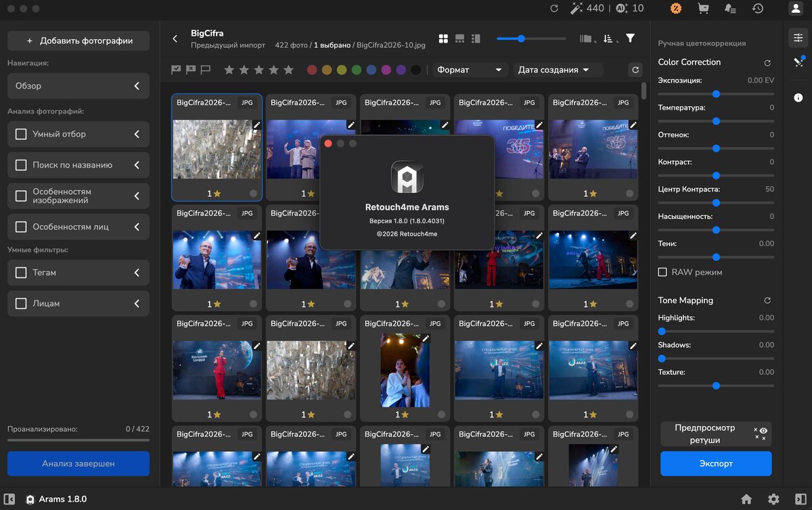Open the history clock icon
This screenshot has height=510, width=812.
click(x=758, y=9)
